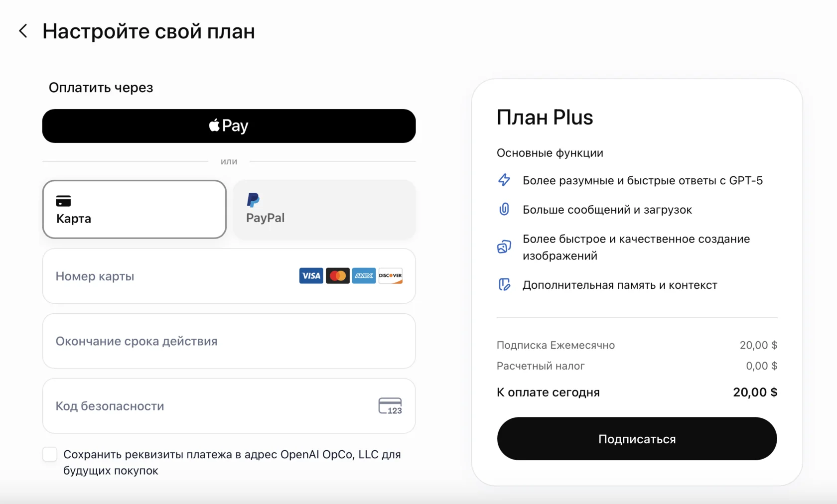The image size is (837, 504).
Task: Click the '0,00 $' tax amount
Action: click(761, 366)
